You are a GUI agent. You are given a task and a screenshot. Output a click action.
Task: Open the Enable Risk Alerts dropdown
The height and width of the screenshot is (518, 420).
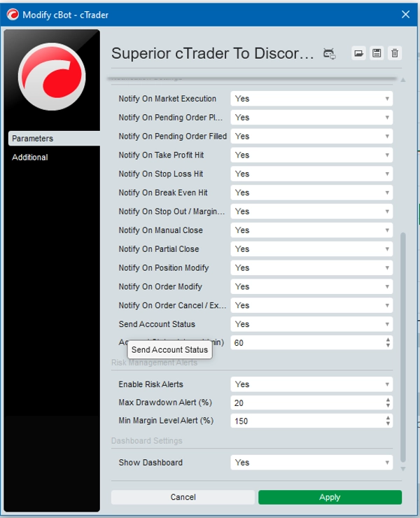click(x=311, y=384)
